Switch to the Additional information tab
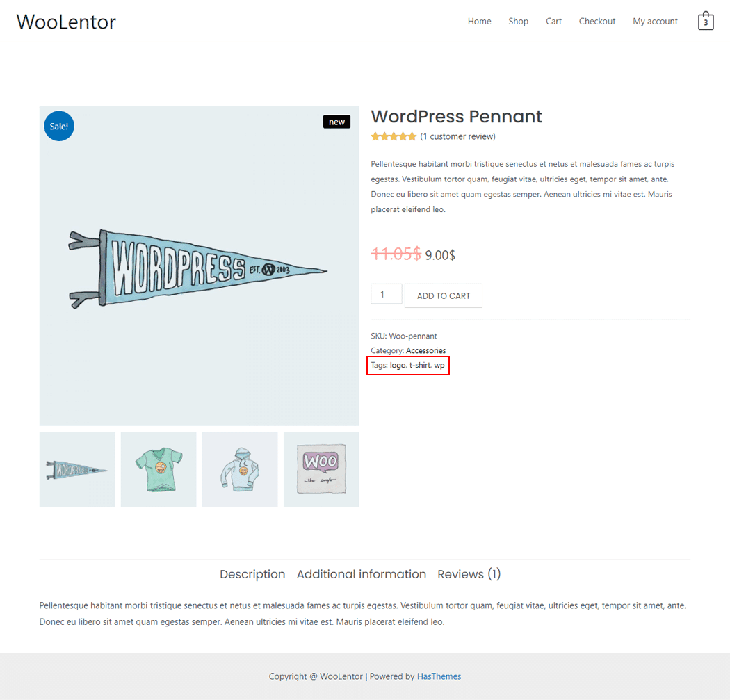730x700 pixels. (362, 574)
